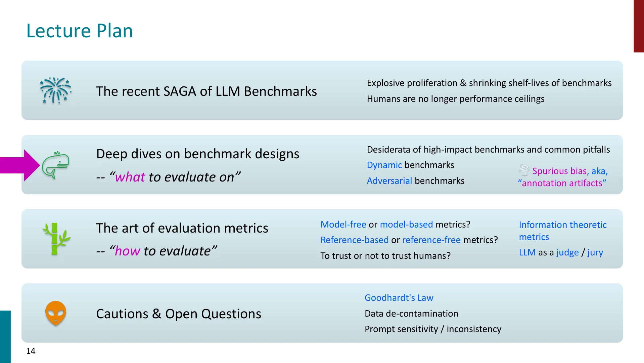Click 'To trust or not to trust humans?'

click(385, 256)
